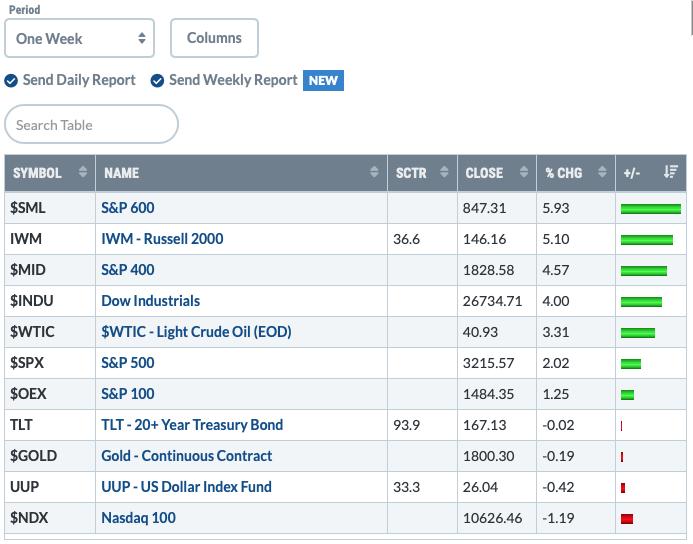The height and width of the screenshot is (544, 693).
Task: Click the red bar in the $NDX row
Action: 627,519
